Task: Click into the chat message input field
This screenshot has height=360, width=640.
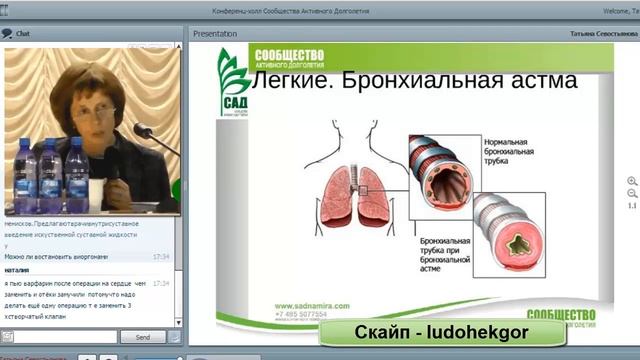Action: [65, 337]
